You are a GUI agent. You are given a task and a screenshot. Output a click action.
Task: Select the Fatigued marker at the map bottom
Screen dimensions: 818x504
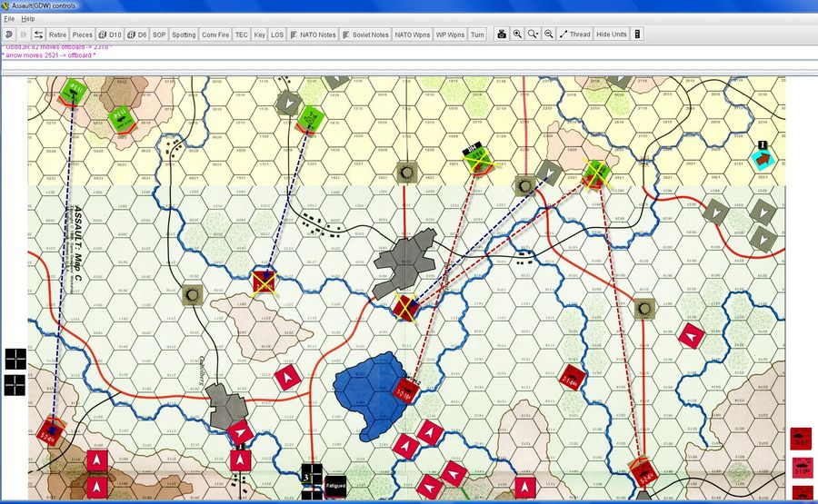pyautogui.click(x=335, y=486)
